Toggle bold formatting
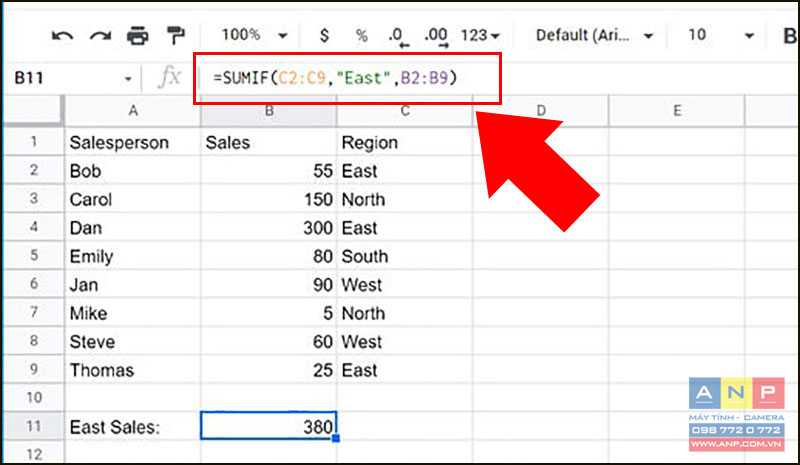The image size is (800, 465). pos(789,36)
